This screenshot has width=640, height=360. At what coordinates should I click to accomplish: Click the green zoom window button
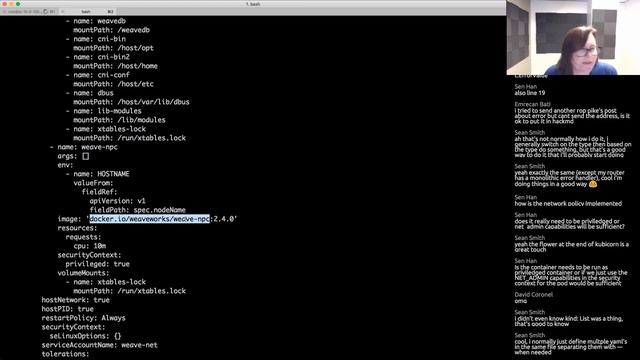coord(18,4)
